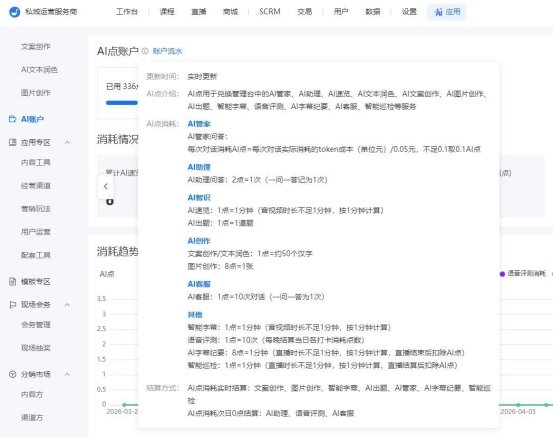Screen dimensions: 553x437
Task: Click the 现场会务 flag icon
Action: click(x=12, y=304)
